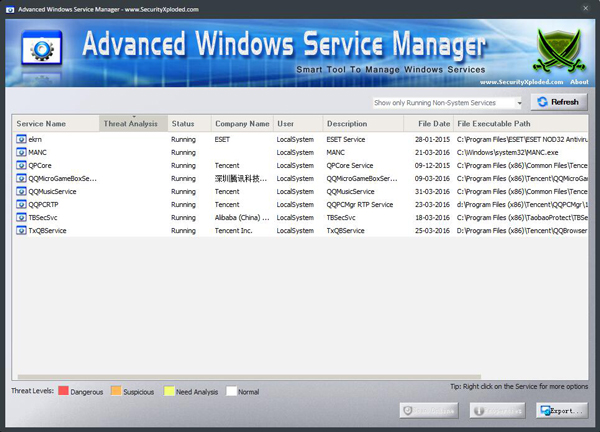Select the ekrn service name
The image size is (600, 432).
click(35, 139)
